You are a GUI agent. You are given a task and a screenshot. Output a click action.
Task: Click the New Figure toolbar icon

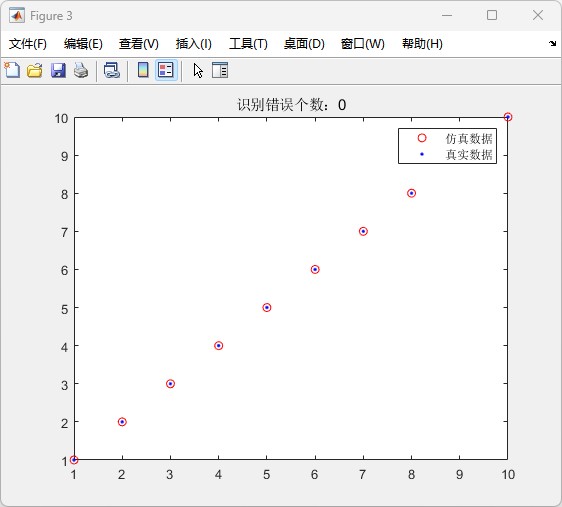pyautogui.click(x=12, y=70)
